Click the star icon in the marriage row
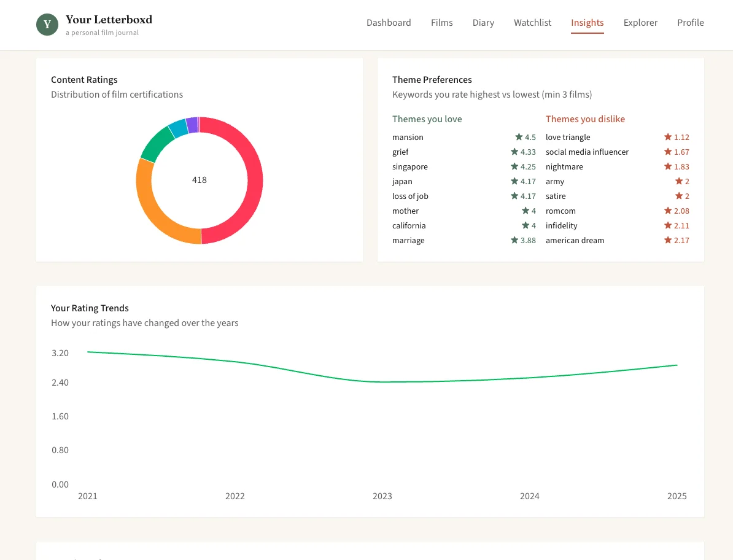733x560 pixels. [x=514, y=240]
